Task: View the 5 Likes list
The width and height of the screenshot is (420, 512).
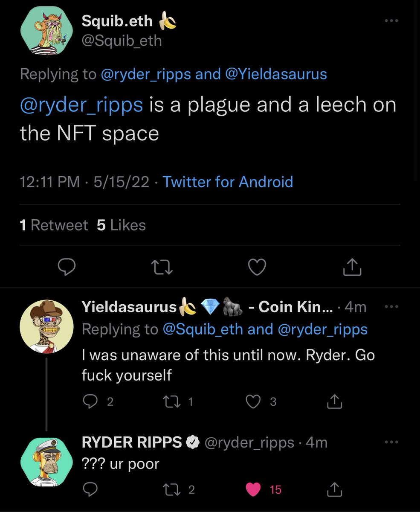Action: [x=121, y=225]
